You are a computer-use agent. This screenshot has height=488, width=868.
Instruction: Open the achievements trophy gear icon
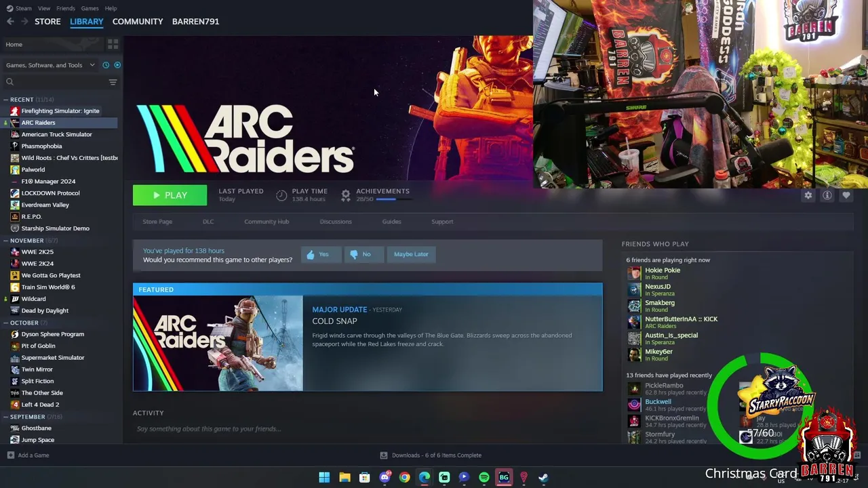pos(346,195)
